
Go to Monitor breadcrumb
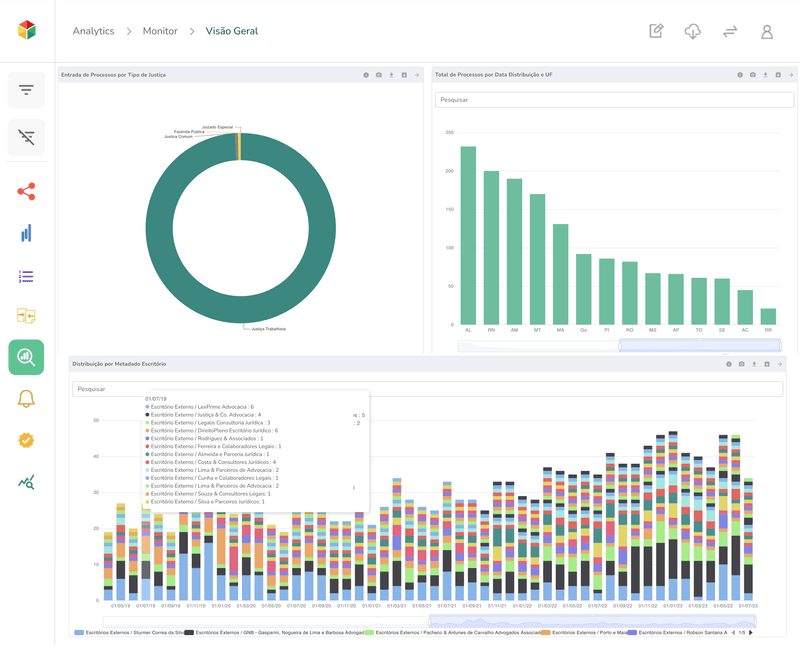point(160,31)
